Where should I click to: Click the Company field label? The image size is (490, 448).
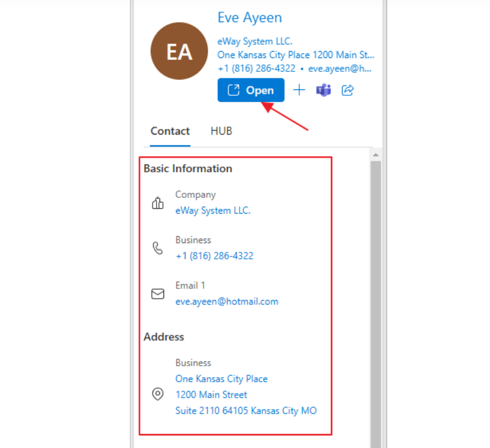(x=195, y=195)
